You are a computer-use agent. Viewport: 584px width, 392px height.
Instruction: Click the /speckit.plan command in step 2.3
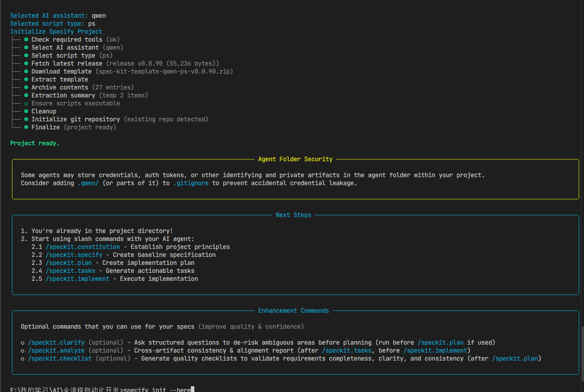(x=68, y=263)
